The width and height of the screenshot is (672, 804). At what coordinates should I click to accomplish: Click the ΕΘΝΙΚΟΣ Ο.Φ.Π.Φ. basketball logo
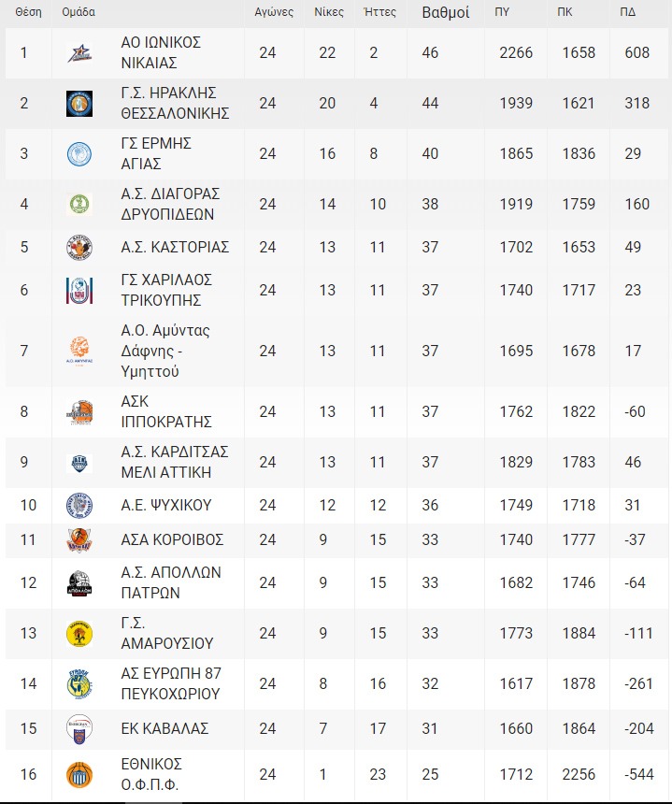pos(79,774)
